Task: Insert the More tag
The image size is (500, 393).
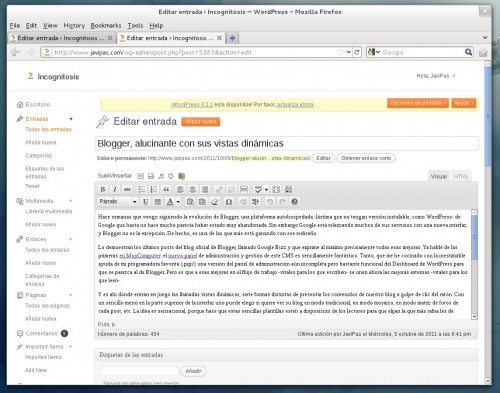Action: pyautogui.click(x=244, y=189)
